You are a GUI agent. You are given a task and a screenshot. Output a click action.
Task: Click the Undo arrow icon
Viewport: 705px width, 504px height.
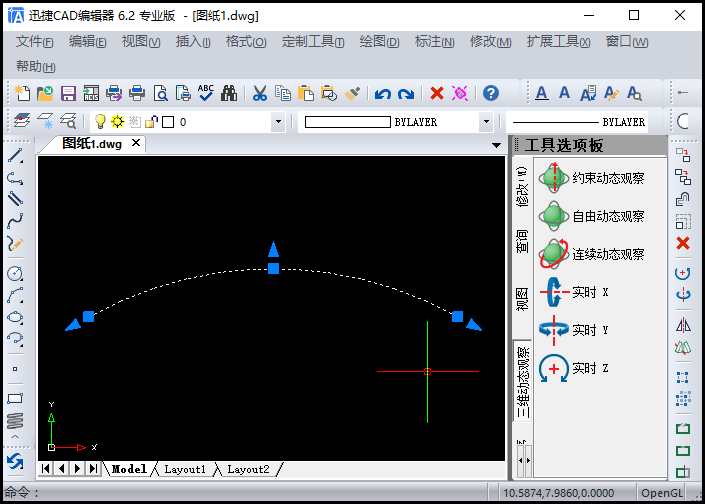(383, 94)
